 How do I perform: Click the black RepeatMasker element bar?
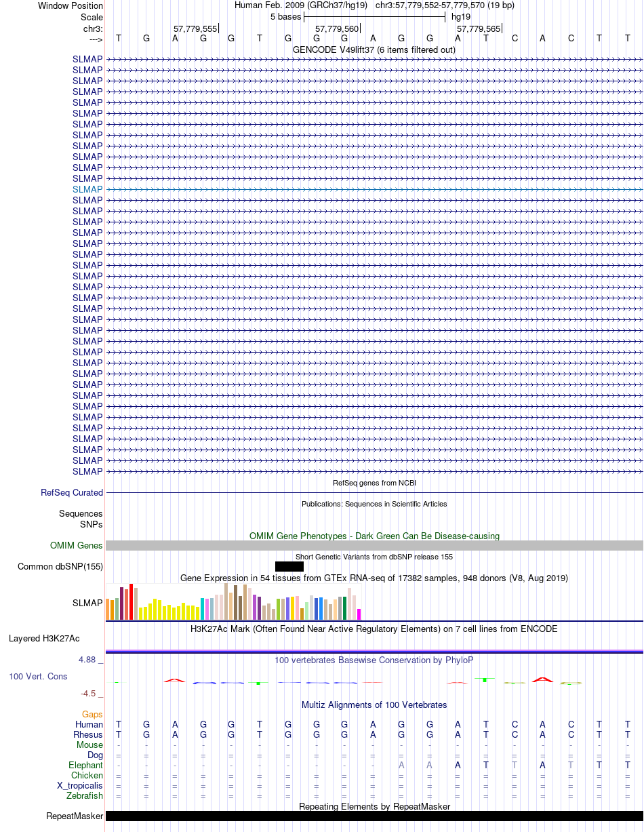[374, 816]
